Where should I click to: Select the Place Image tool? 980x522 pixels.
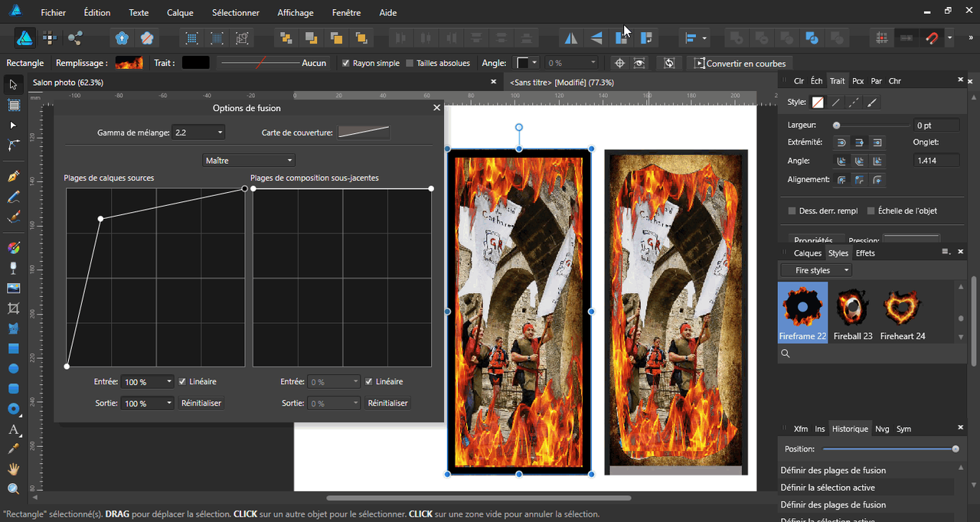tap(13, 289)
